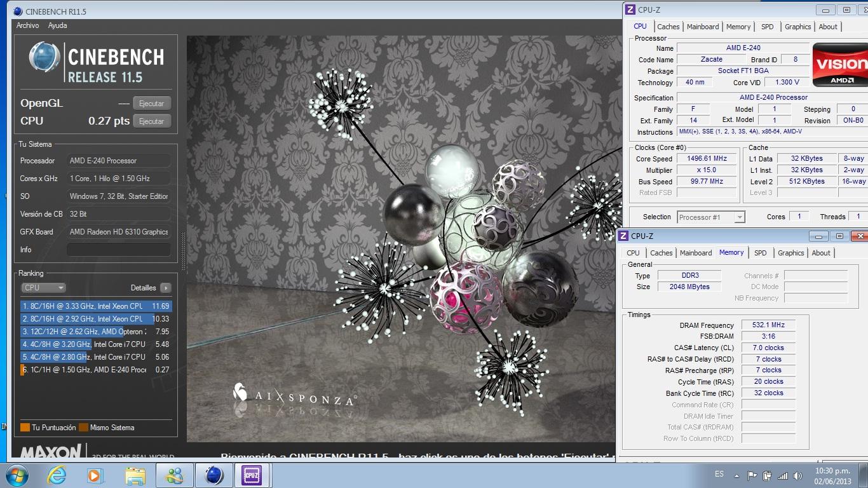Run the CPU benchmark with Ejecutar
The height and width of the screenshot is (488, 868).
tap(152, 121)
